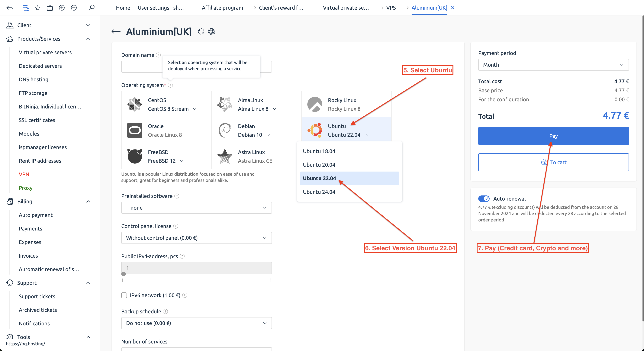Click the globe icon next to Aluminium[UK]

pos(211,31)
